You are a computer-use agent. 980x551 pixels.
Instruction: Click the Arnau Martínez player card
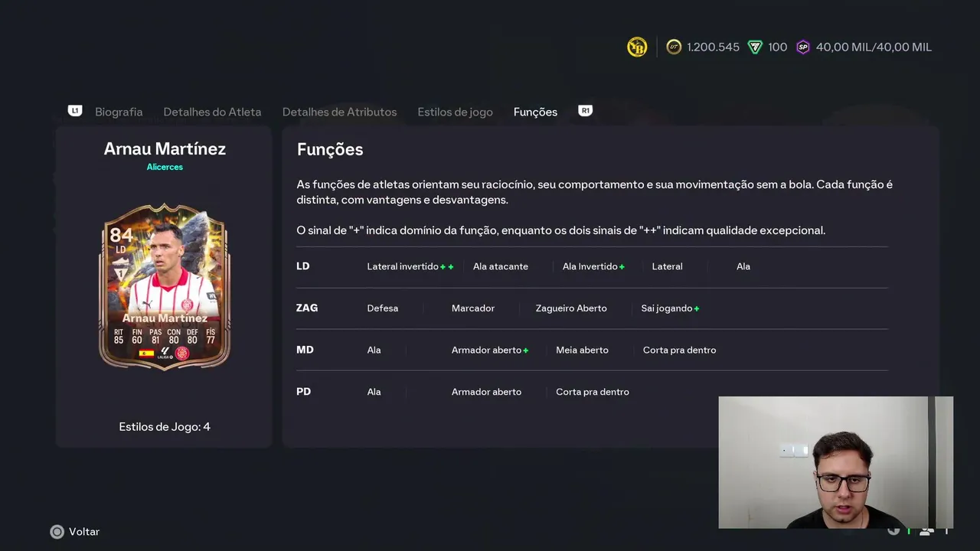pos(165,286)
